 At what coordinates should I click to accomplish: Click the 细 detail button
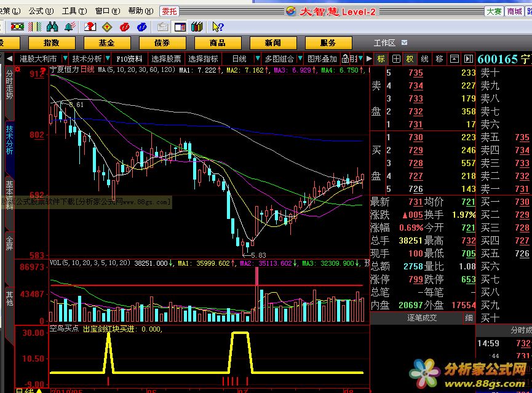point(469,318)
